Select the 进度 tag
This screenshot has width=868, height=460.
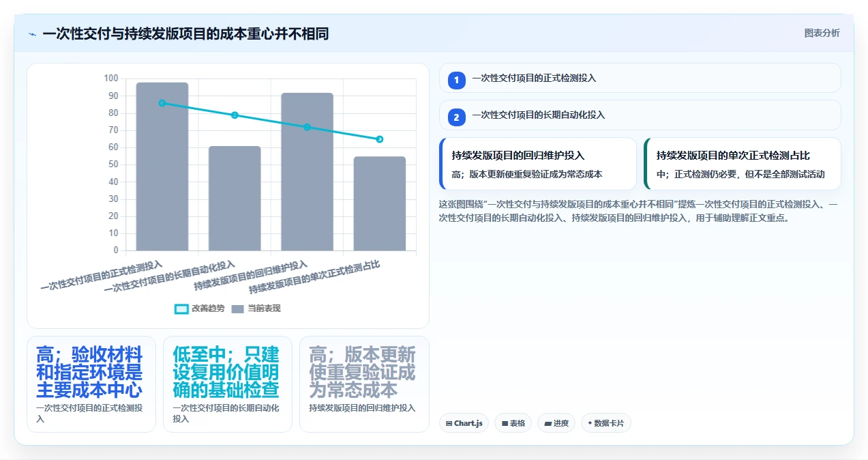click(556, 423)
